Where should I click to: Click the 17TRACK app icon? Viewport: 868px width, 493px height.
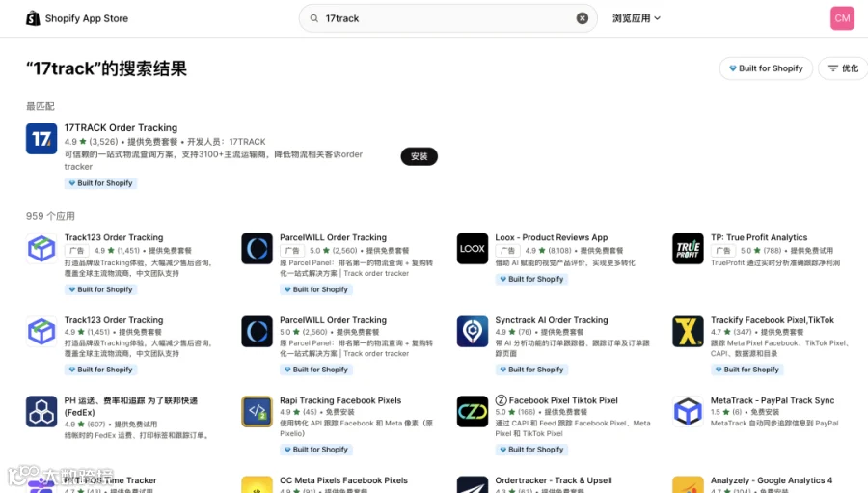[41, 139]
